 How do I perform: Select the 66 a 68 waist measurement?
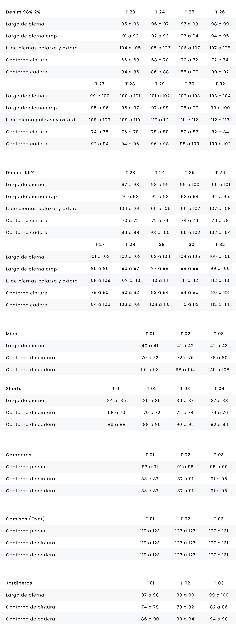click(130, 60)
